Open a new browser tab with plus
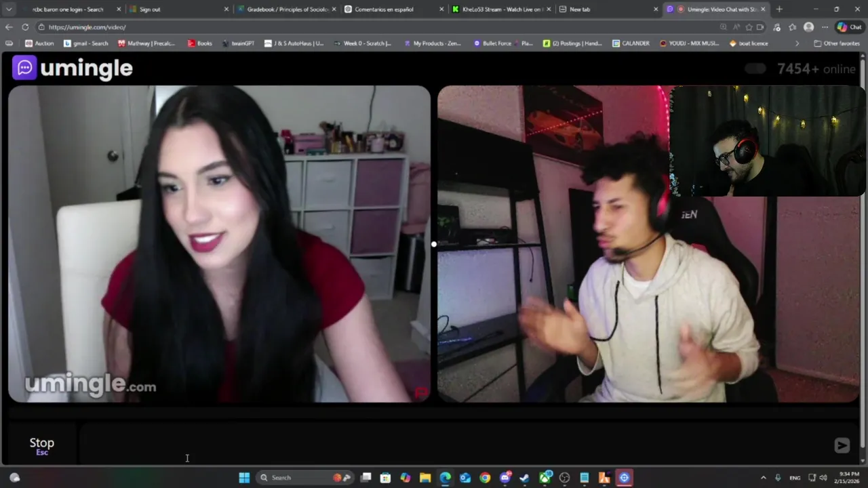 pyautogui.click(x=779, y=9)
